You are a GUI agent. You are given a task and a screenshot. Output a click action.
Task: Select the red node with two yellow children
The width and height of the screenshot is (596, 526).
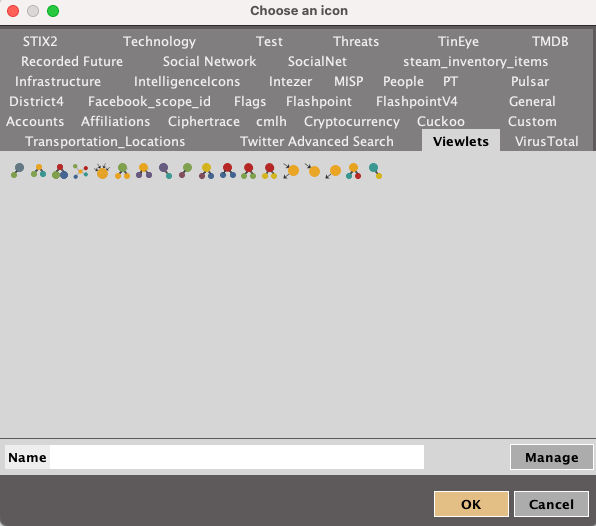point(269,171)
